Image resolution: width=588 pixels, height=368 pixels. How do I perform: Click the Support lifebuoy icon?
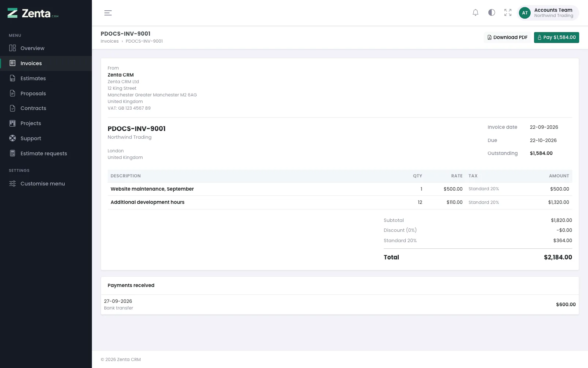point(12,138)
